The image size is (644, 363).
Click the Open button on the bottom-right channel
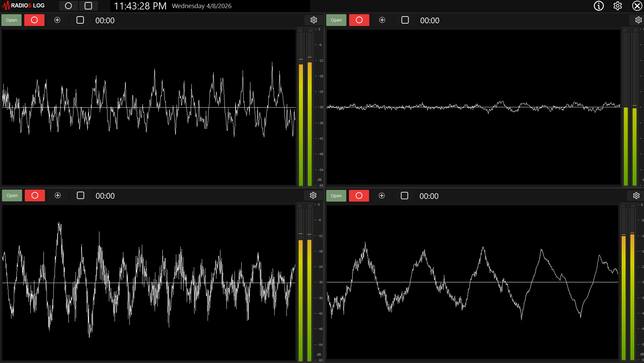coord(336,196)
